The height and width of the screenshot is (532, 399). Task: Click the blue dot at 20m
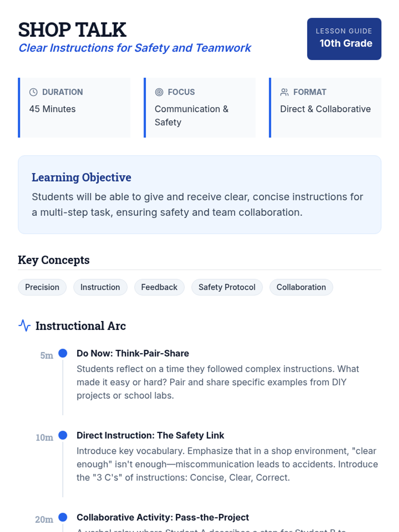[63, 517]
